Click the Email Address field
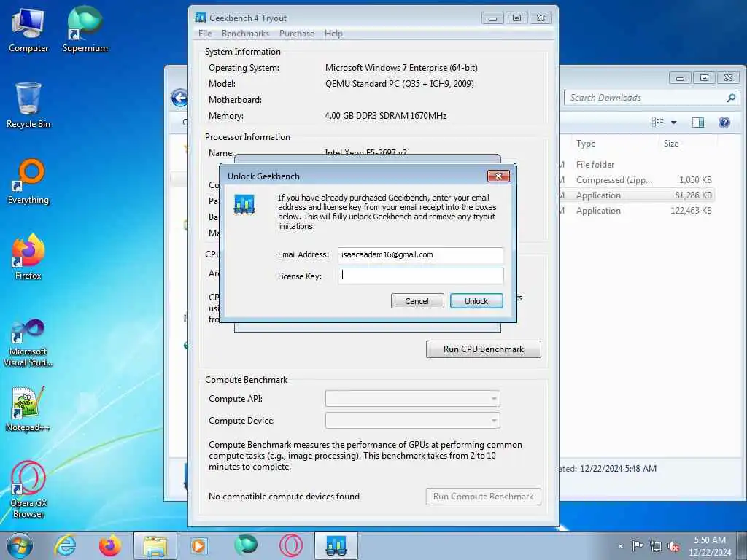 pos(421,254)
